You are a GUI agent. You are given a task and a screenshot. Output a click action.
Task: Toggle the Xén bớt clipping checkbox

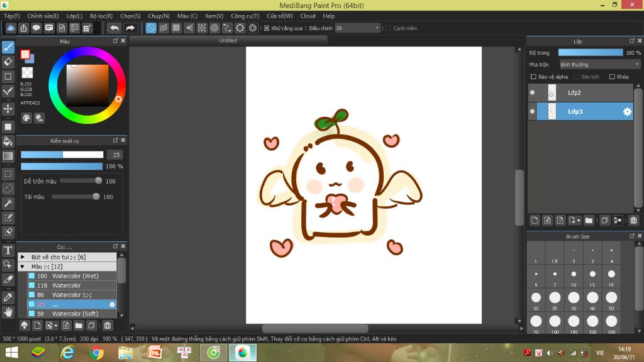576,77
